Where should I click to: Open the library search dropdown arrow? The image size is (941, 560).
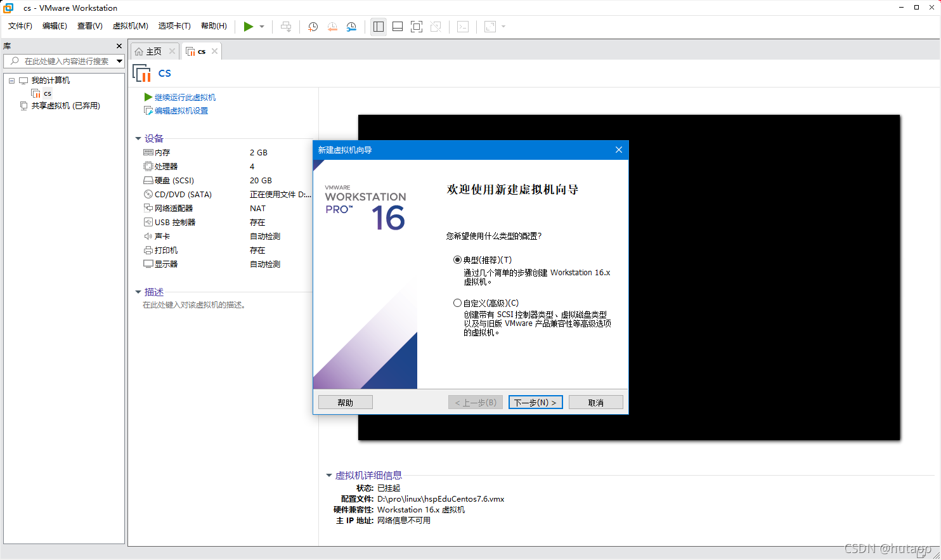coord(119,61)
